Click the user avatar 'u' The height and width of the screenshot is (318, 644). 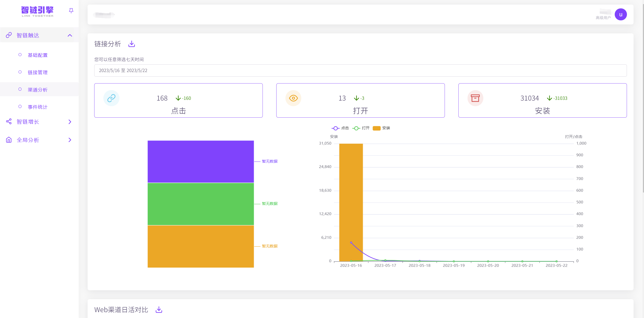pyautogui.click(x=621, y=14)
